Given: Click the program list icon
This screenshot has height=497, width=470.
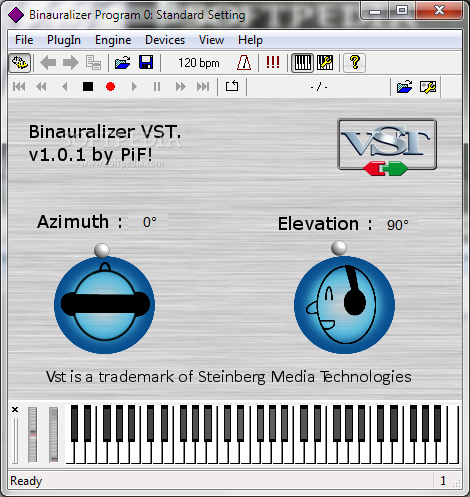Looking at the screenshot, I should 93,63.
